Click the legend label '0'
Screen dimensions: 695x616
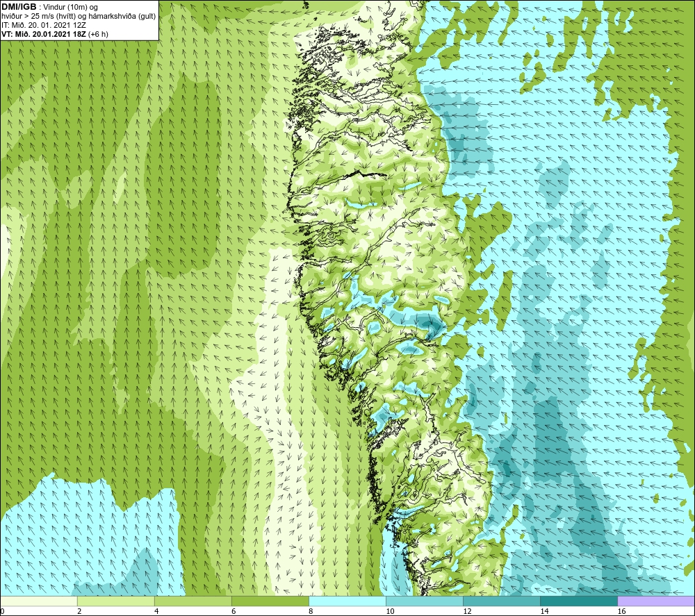coord(2,611)
